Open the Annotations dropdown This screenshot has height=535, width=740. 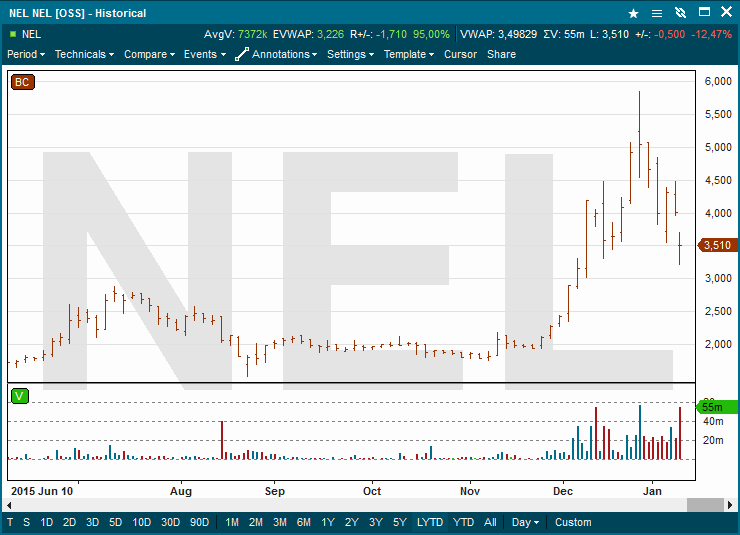pos(284,54)
